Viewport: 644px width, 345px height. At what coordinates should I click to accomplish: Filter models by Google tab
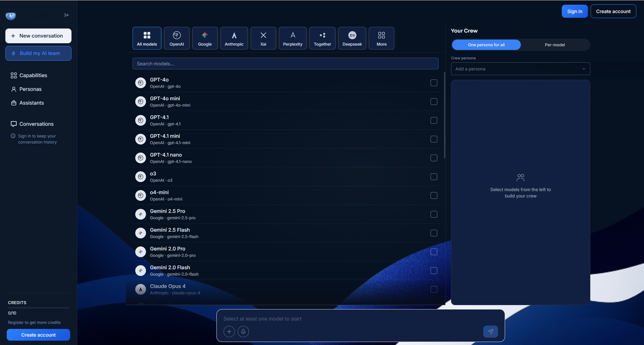pos(205,38)
